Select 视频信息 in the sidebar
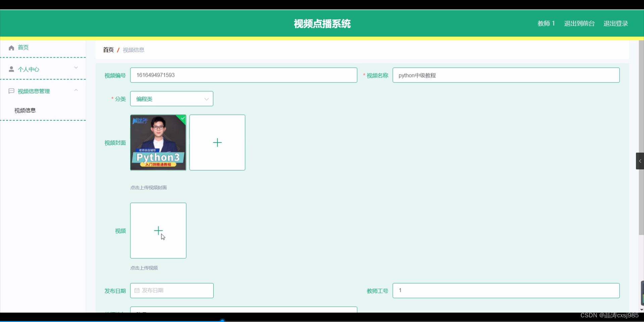The height and width of the screenshot is (322, 644). 25,110
